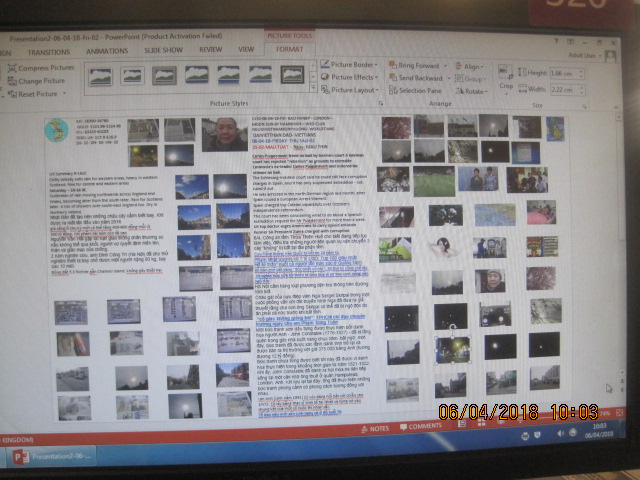640x480 pixels.
Task: Toggle the Notes pane in status bar
Action: pyautogui.click(x=375, y=429)
